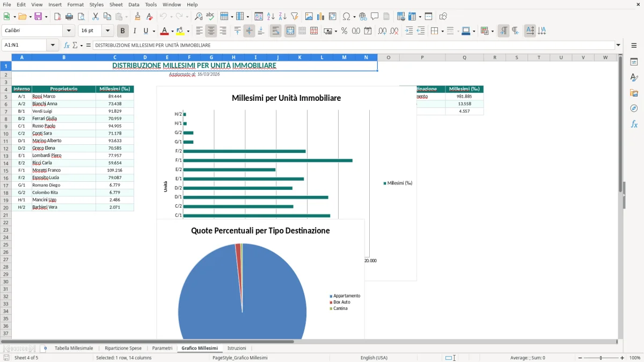
Task: Click the Clear Direct Formatting icon
Action: (149, 17)
